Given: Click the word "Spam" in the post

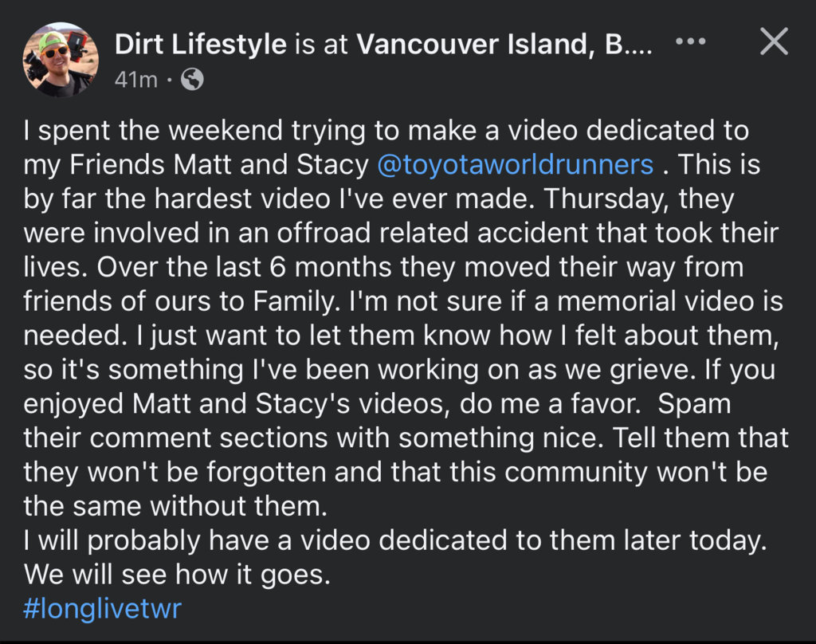Looking at the screenshot, I should 695,404.
